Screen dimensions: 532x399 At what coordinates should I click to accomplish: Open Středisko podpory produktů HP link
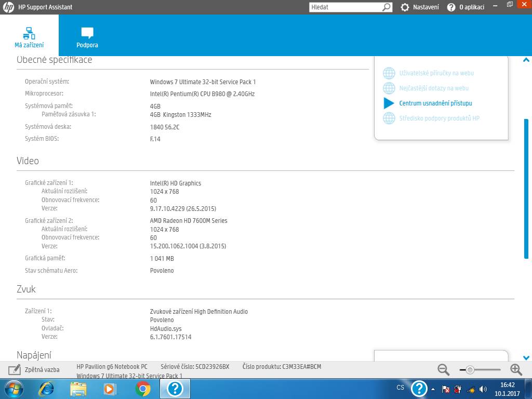tap(440, 118)
